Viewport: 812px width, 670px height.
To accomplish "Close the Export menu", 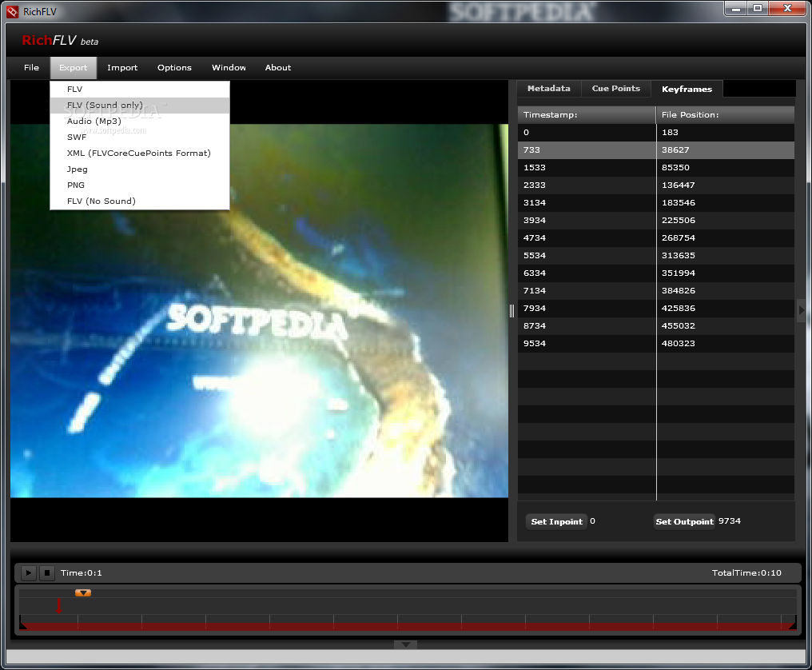I will [x=73, y=67].
